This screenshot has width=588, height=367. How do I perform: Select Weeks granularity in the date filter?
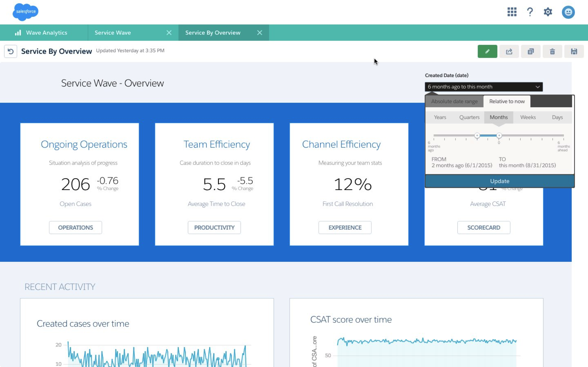click(528, 117)
